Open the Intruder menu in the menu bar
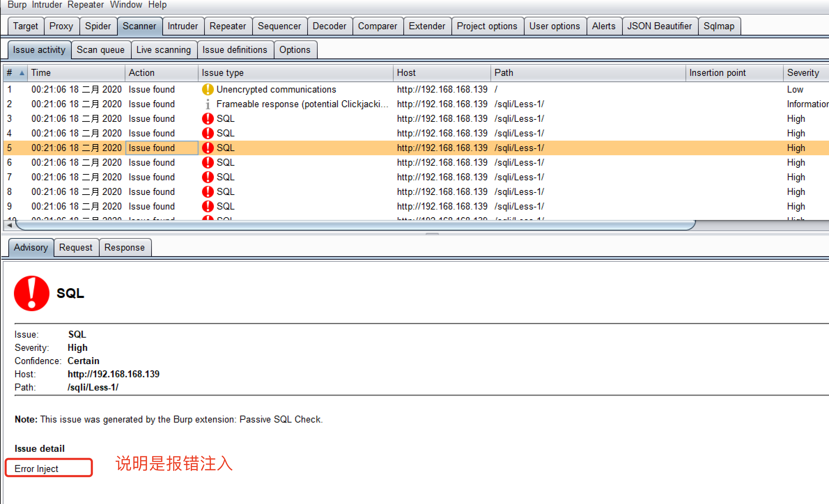 pyautogui.click(x=47, y=5)
